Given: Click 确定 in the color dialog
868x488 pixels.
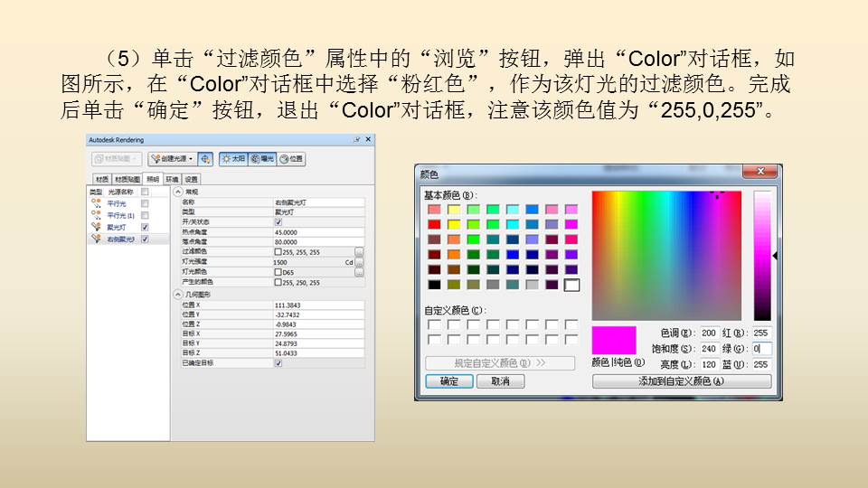Looking at the screenshot, I should [x=449, y=381].
